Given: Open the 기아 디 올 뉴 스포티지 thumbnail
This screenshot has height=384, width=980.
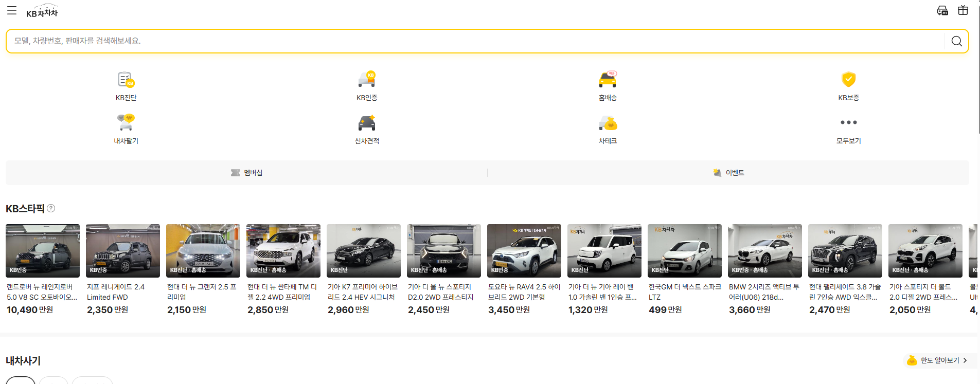Looking at the screenshot, I should pyautogui.click(x=444, y=251).
